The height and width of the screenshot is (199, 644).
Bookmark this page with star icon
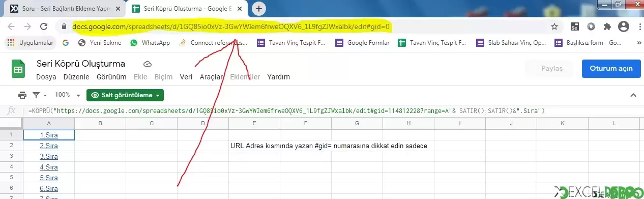(554, 26)
